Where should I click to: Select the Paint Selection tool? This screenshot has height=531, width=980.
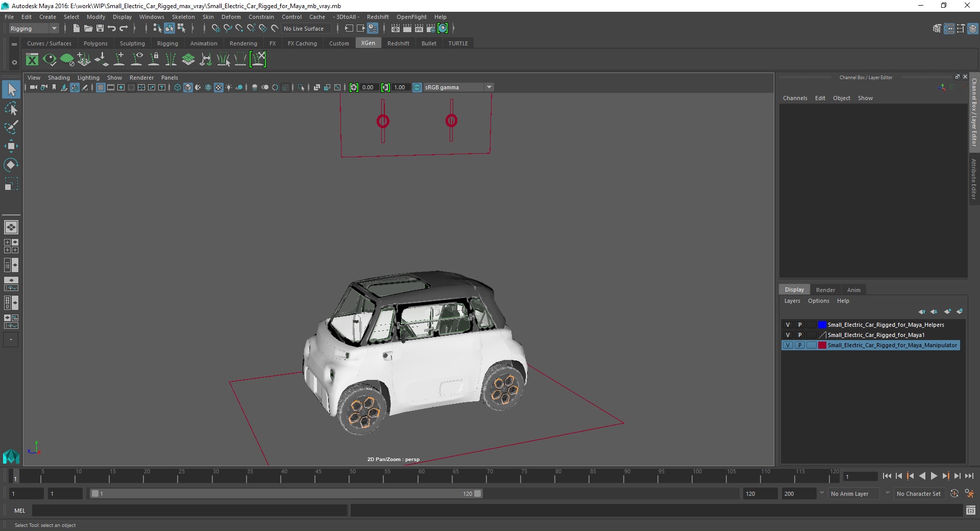[x=11, y=127]
